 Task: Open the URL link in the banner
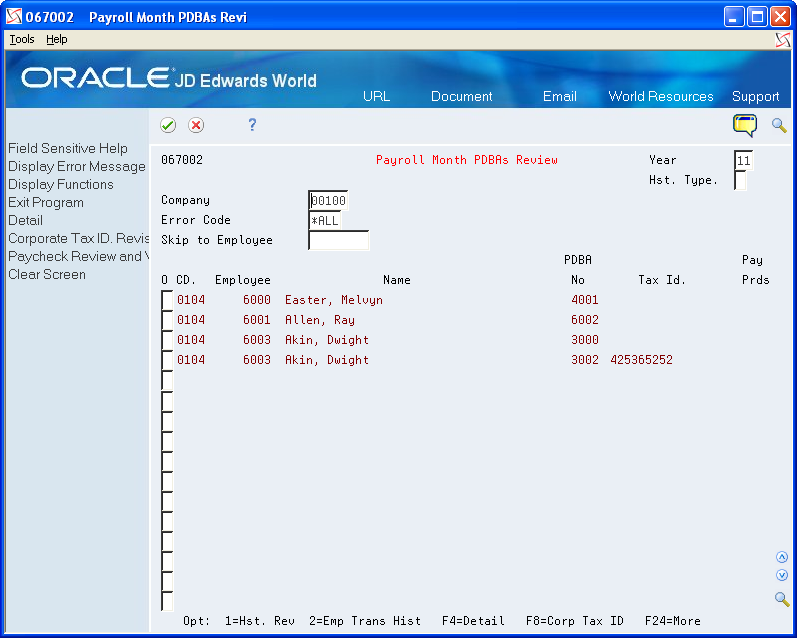click(x=376, y=96)
